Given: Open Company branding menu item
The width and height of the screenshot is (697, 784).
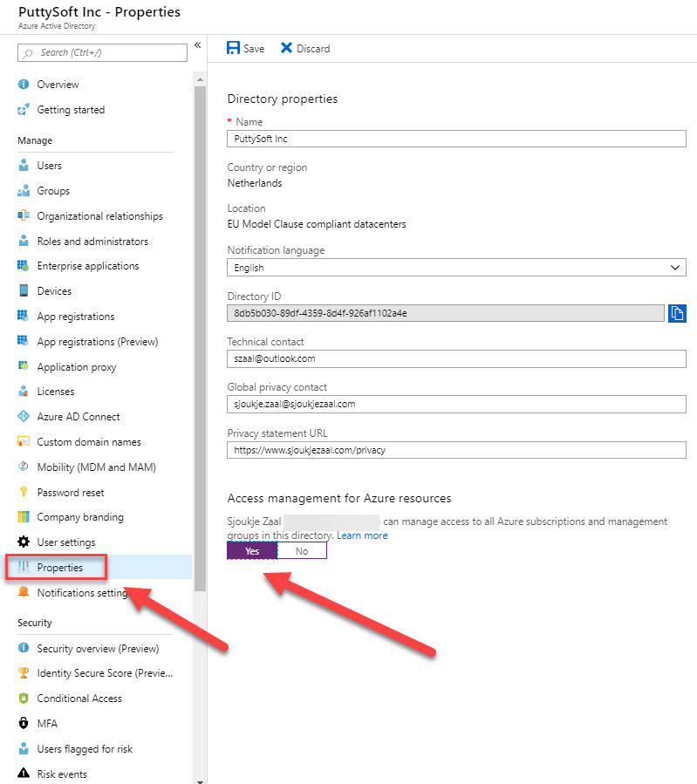Looking at the screenshot, I should click(80, 517).
